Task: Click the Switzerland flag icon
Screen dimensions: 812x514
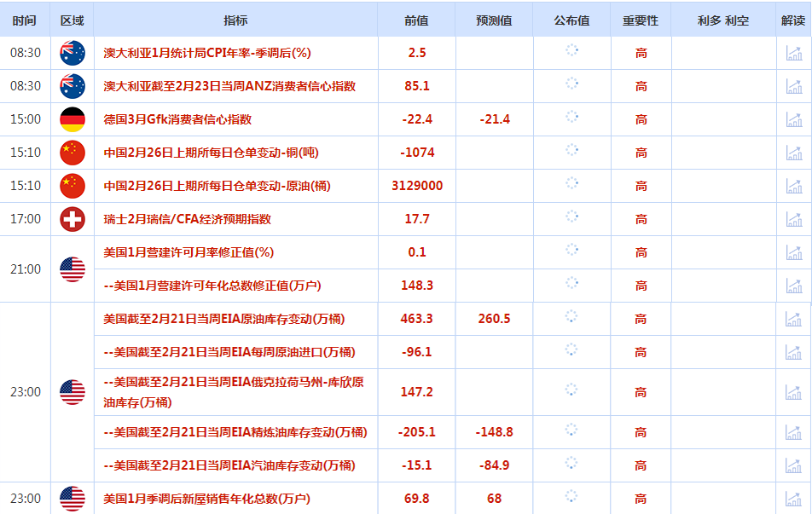Action: point(72,219)
